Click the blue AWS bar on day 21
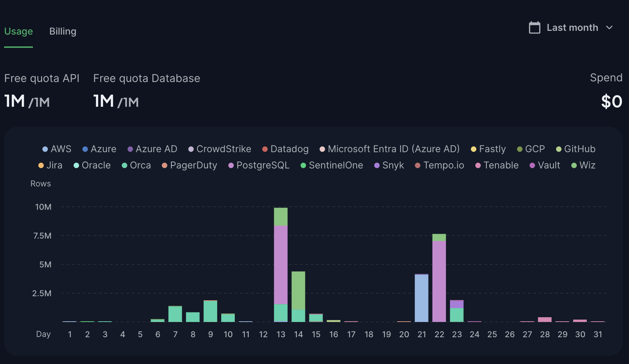Screen dimensions: 629x364 coord(421,298)
